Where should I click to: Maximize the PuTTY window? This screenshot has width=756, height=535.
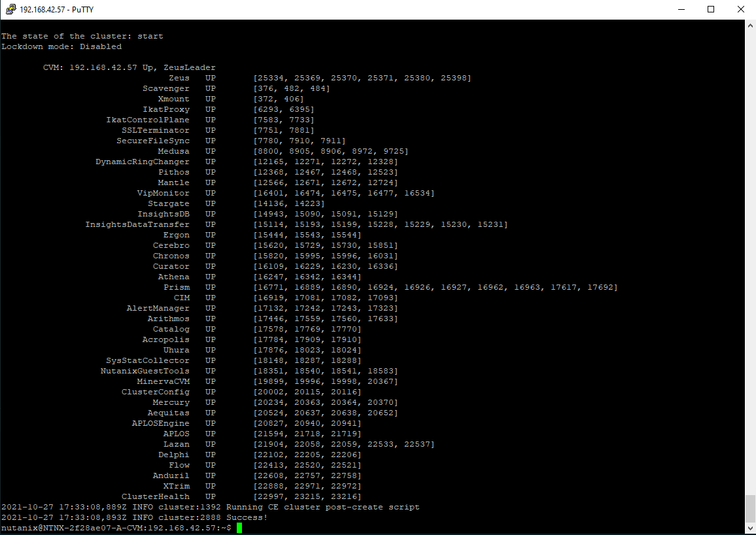711,10
